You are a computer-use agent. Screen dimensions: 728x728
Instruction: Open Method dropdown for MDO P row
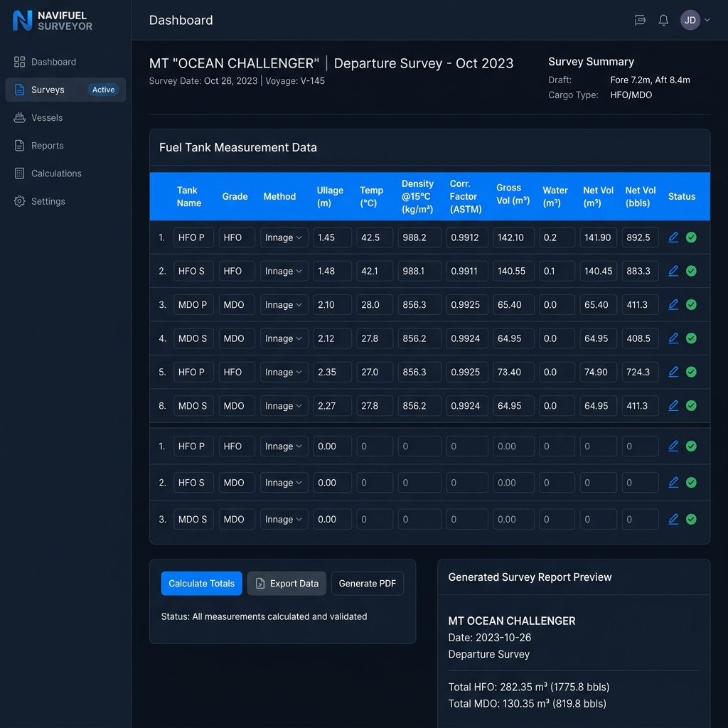[284, 304]
